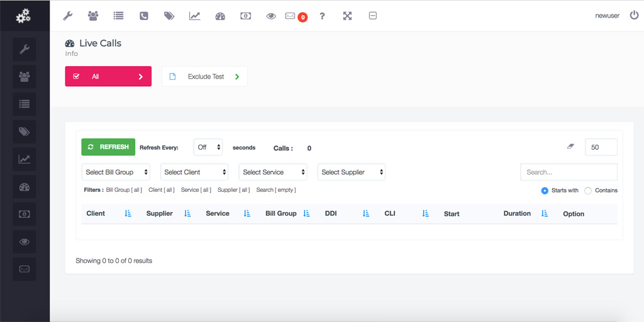
Task: Click the mail envelope icon with badge
Action: [291, 16]
